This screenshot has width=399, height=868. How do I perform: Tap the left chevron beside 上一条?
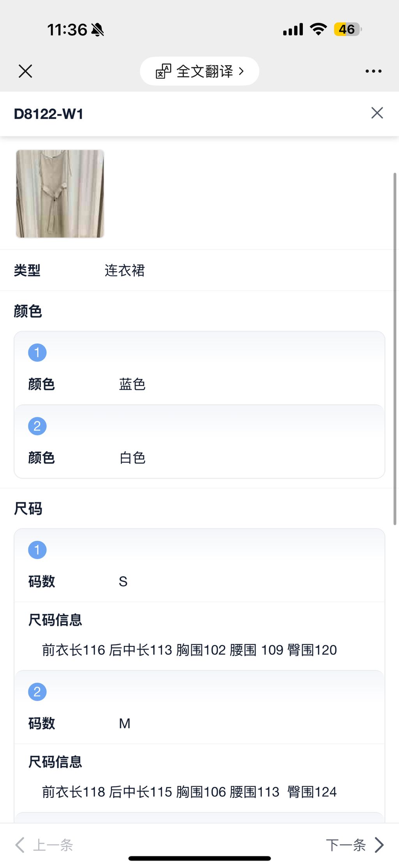coord(19,845)
